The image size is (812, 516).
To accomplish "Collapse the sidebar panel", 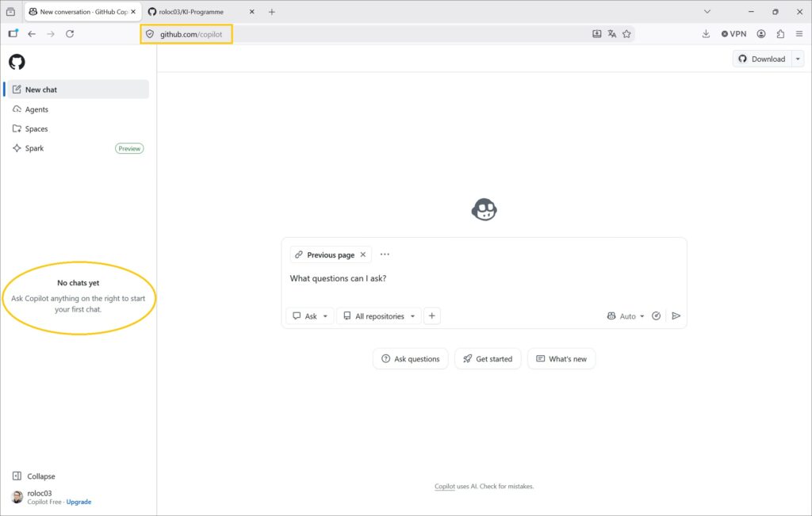I will pyautogui.click(x=33, y=476).
